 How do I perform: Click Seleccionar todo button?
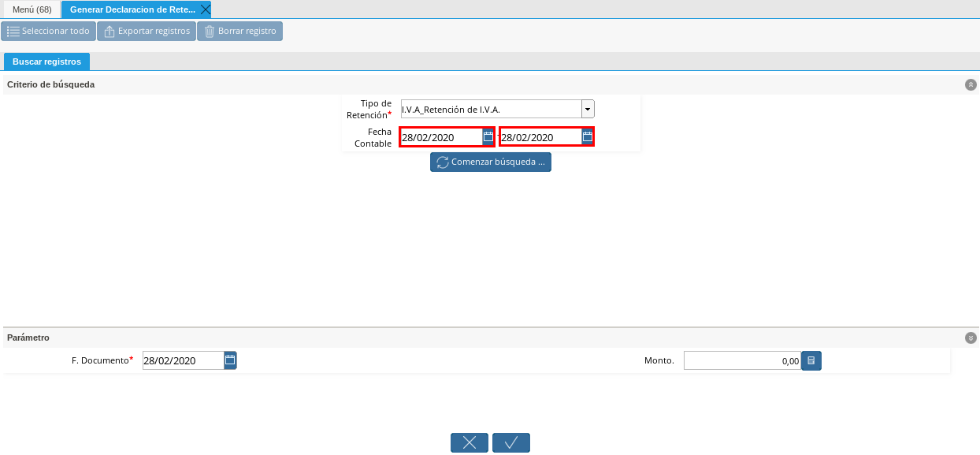pyautogui.click(x=49, y=32)
